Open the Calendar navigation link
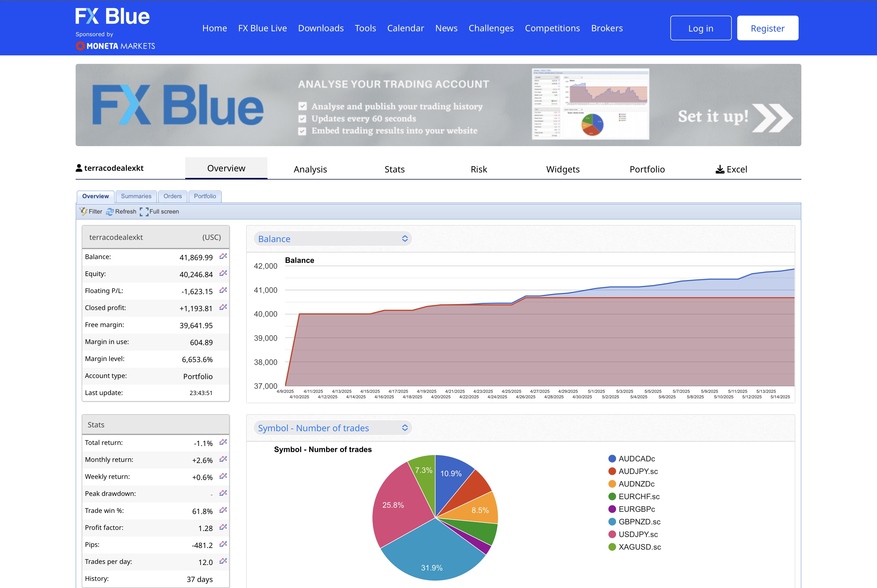The width and height of the screenshot is (877, 588). click(406, 28)
